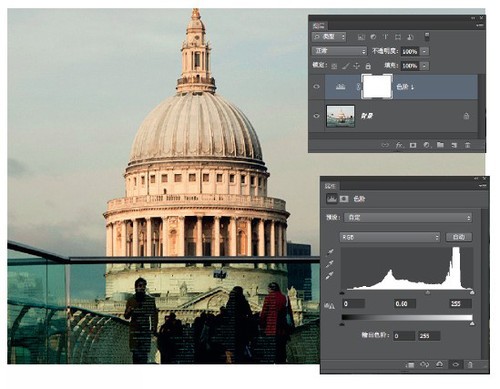Click the input midtone slider handle
This screenshot has width=500, height=389.
coord(427,293)
